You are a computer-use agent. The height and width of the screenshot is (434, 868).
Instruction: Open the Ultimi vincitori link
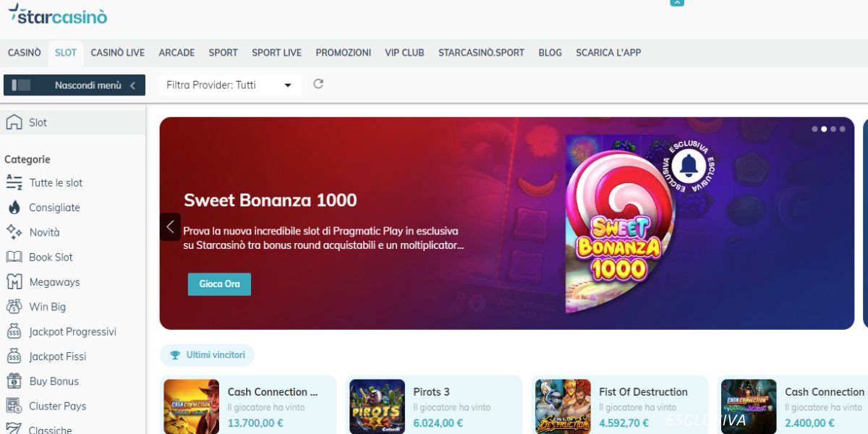pos(208,355)
